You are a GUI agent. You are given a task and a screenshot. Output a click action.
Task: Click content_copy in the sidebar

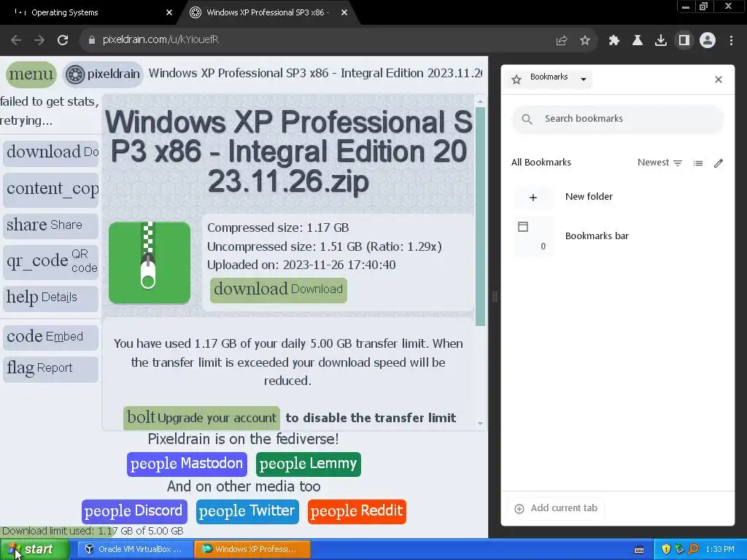pos(50,189)
